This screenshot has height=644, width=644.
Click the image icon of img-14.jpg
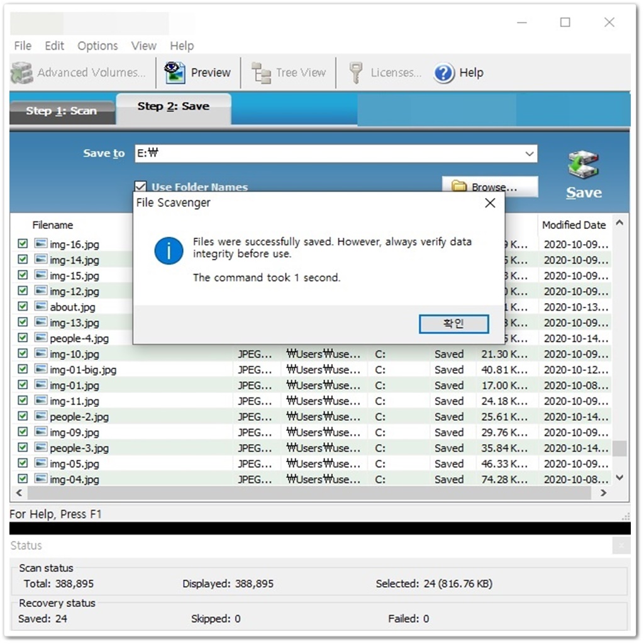point(40,259)
